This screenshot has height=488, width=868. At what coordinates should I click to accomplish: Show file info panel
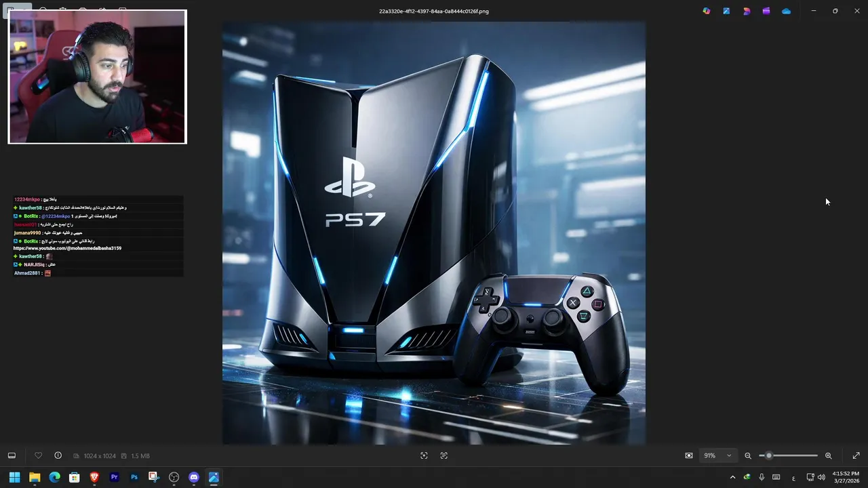(58, 455)
